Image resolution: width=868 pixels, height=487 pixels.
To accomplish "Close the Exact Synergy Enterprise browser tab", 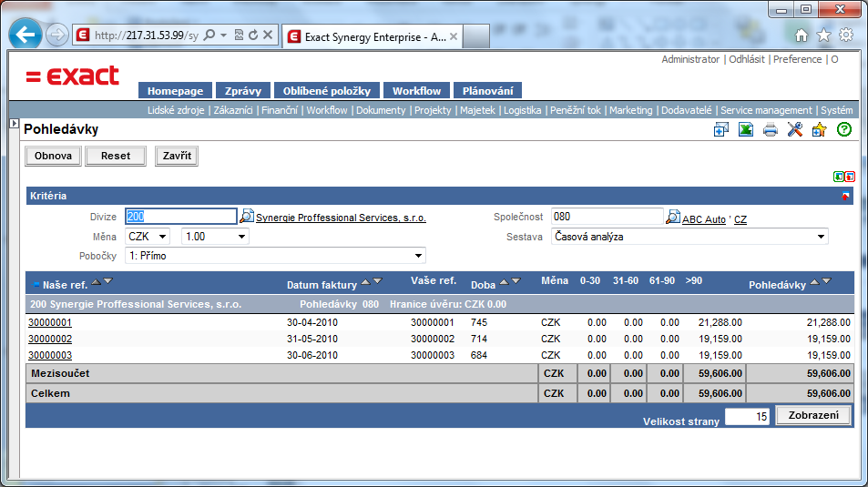I will click(x=454, y=36).
